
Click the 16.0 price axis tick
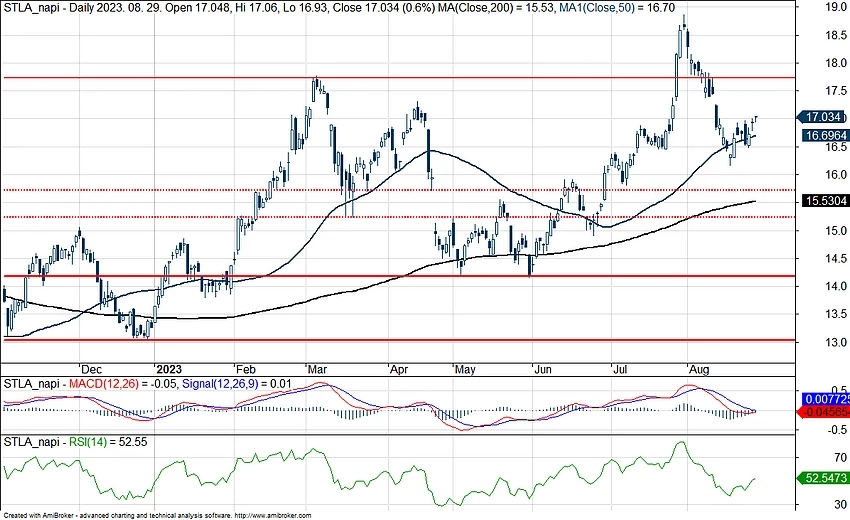point(836,175)
